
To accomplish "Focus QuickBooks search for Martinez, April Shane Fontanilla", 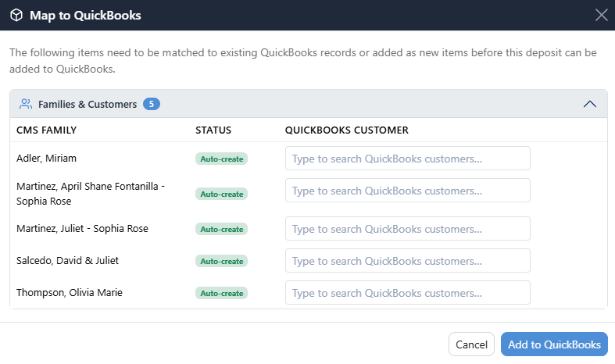I will click(x=407, y=191).
